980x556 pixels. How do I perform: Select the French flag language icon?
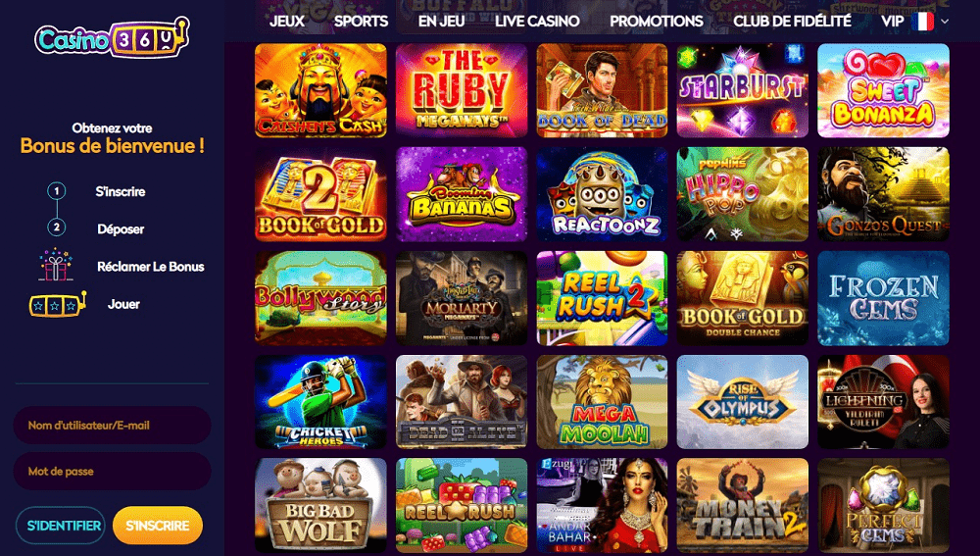click(x=922, y=22)
